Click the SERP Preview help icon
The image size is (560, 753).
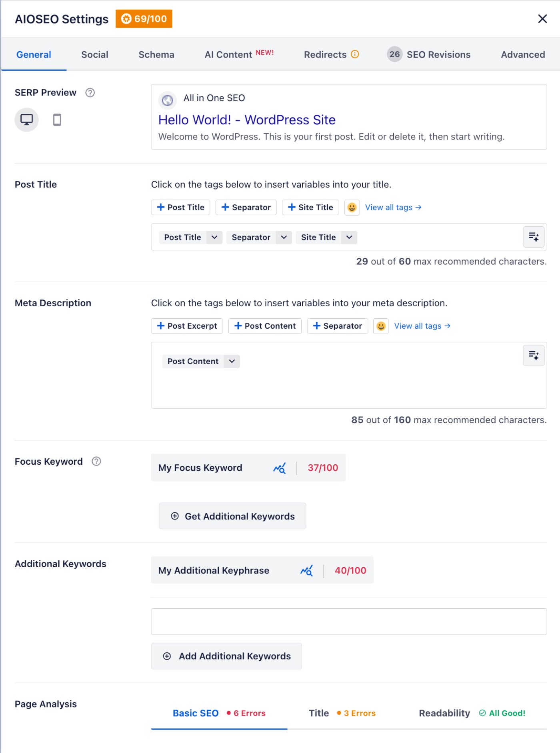click(90, 93)
